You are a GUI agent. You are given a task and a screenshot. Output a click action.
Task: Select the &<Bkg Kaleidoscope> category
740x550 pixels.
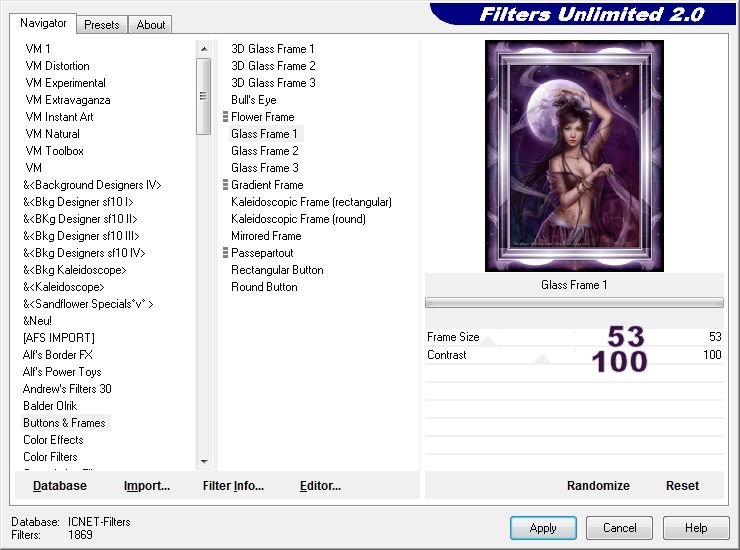pyautogui.click(x=75, y=270)
